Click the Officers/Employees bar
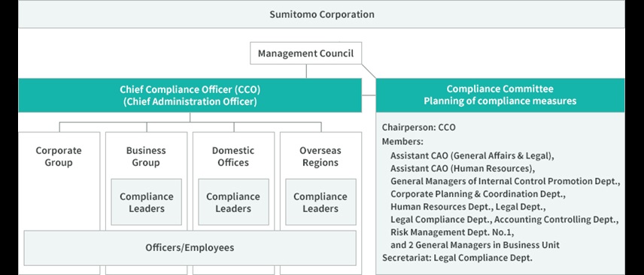Image resolution: width=644 pixels, height=275 pixels. [x=190, y=248]
